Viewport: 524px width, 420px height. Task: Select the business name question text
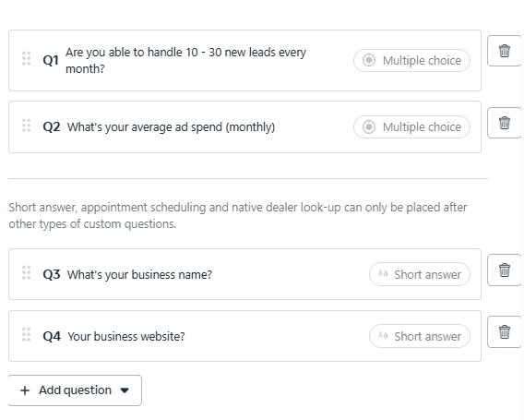pos(139,274)
